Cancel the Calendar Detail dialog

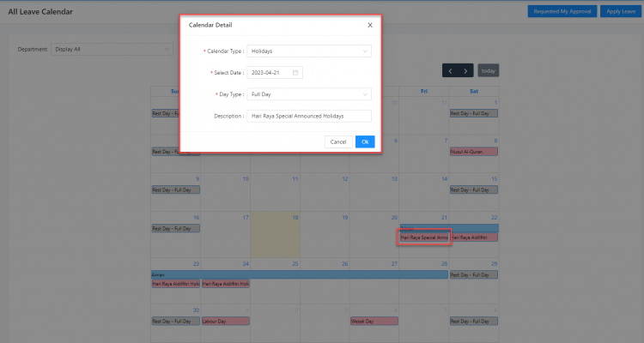(338, 141)
